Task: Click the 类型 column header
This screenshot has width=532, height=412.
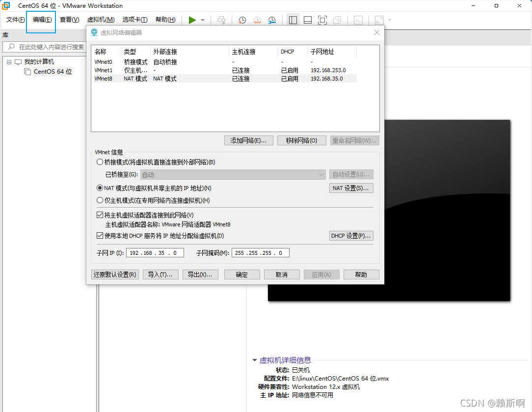Action: (x=135, y=52)
